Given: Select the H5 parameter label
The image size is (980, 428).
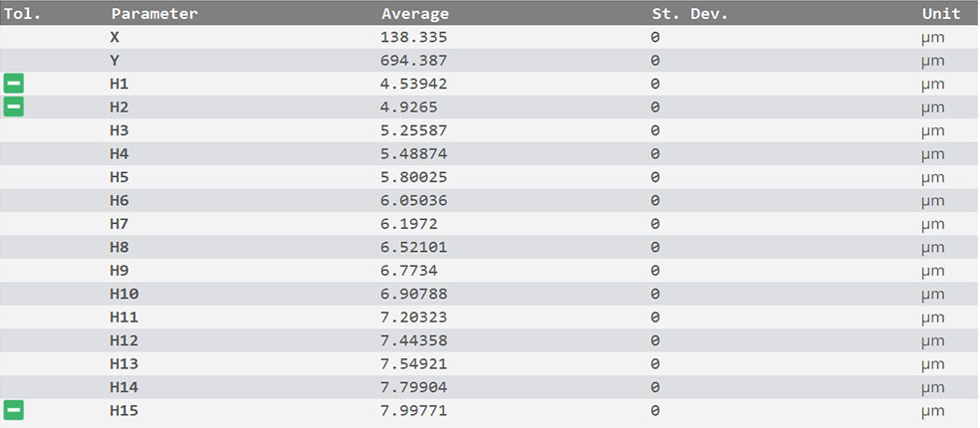Looking at the screenshot, I should (x=120, y=177).
